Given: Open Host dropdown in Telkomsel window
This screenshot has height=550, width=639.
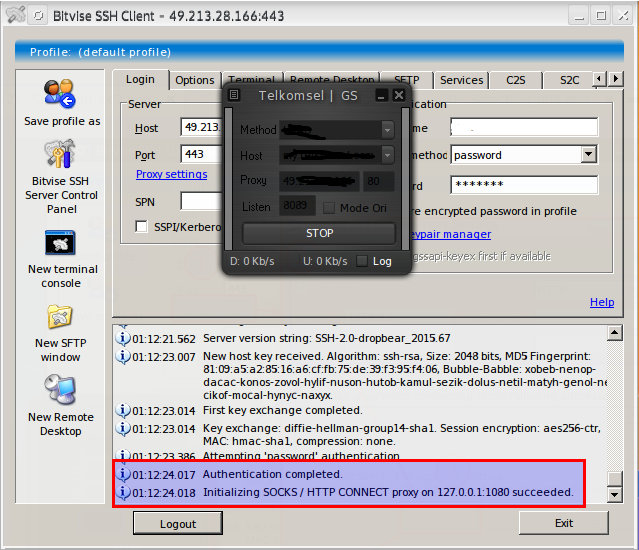Looking at the screenshot, I should [388, 155].
